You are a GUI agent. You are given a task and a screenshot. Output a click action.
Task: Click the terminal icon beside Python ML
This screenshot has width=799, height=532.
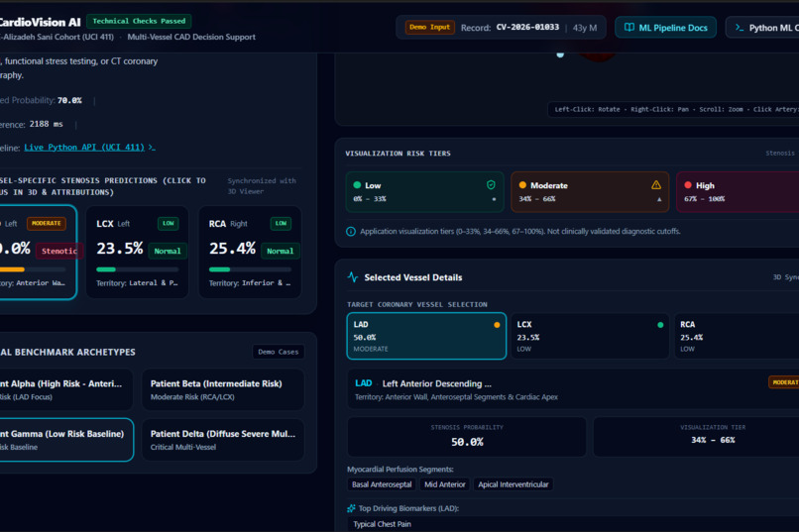point(739,28)
